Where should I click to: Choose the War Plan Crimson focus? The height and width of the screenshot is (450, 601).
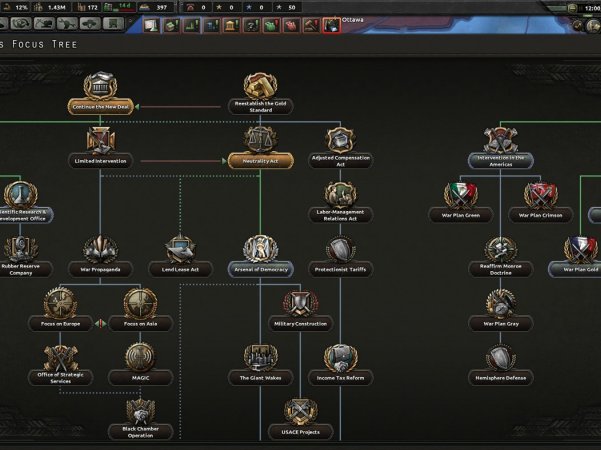pos(540,215)
